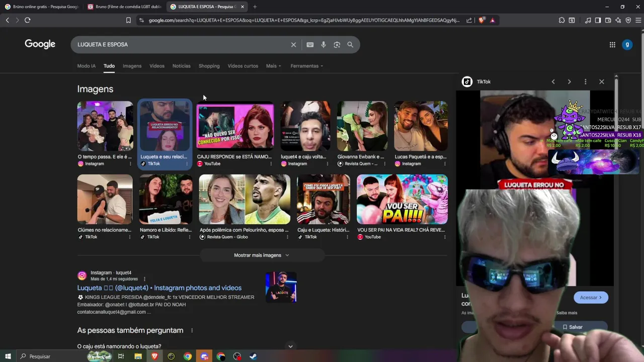Submit search with the magnifier icon
The height and width of the screenshot is (362, 644).
[x=350, y=45]
